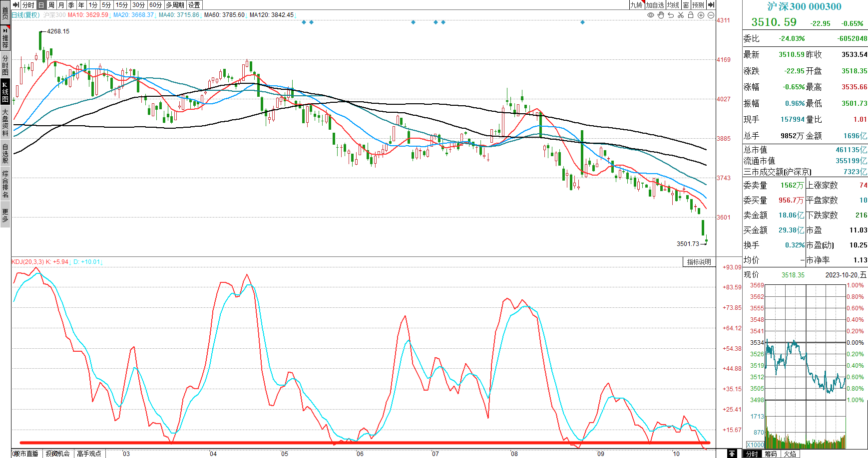Expand the MA10 indicator dropdown arrow
The width and height of the screenshot is (868, 458).
pos(110,16)
